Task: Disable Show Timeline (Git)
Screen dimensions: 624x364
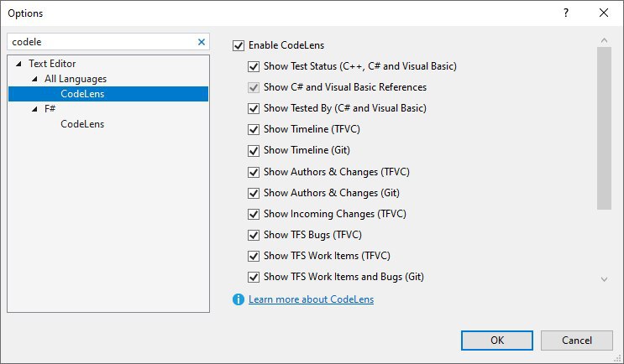Action: [254, 151]
